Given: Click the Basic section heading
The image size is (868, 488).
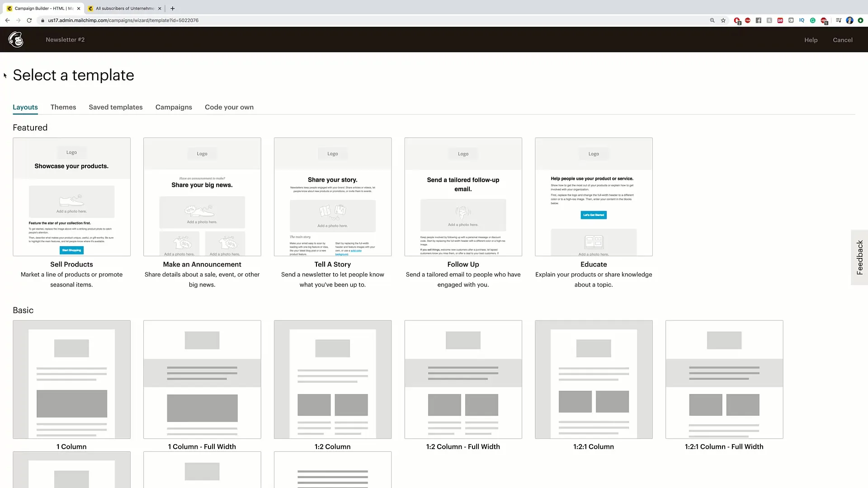Looking at the screenshot, I should click(x=23, y=310).
